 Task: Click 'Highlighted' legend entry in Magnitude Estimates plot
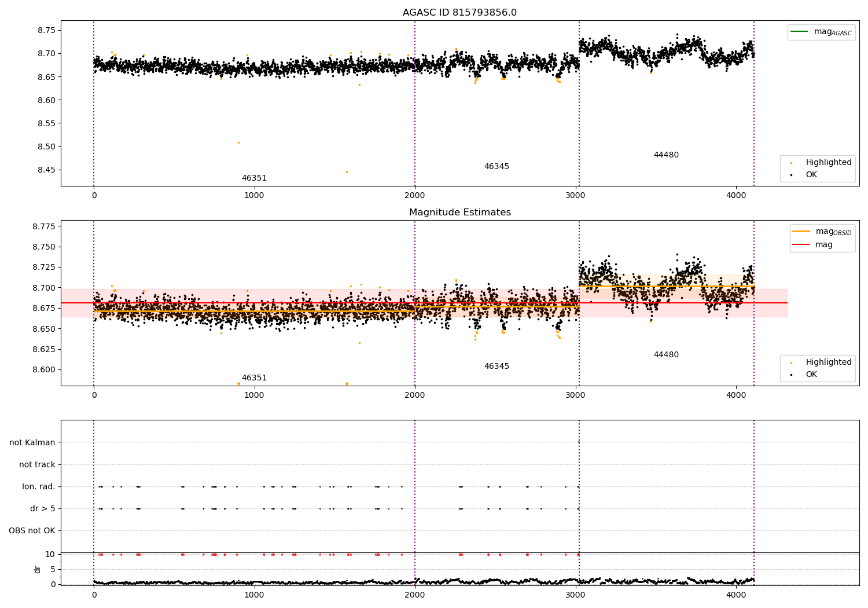[x=821, y=362]
